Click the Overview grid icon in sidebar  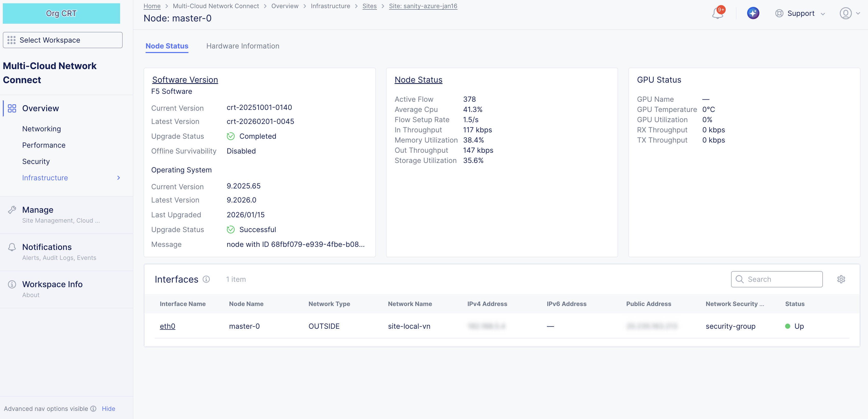pyautogui.click(x=12, y=108)
